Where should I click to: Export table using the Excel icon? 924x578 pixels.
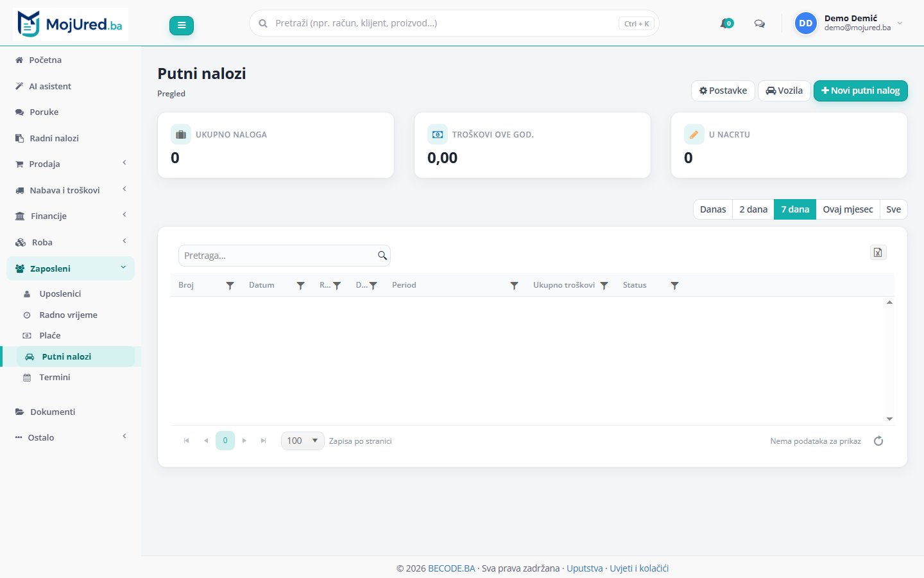(878, 252)
